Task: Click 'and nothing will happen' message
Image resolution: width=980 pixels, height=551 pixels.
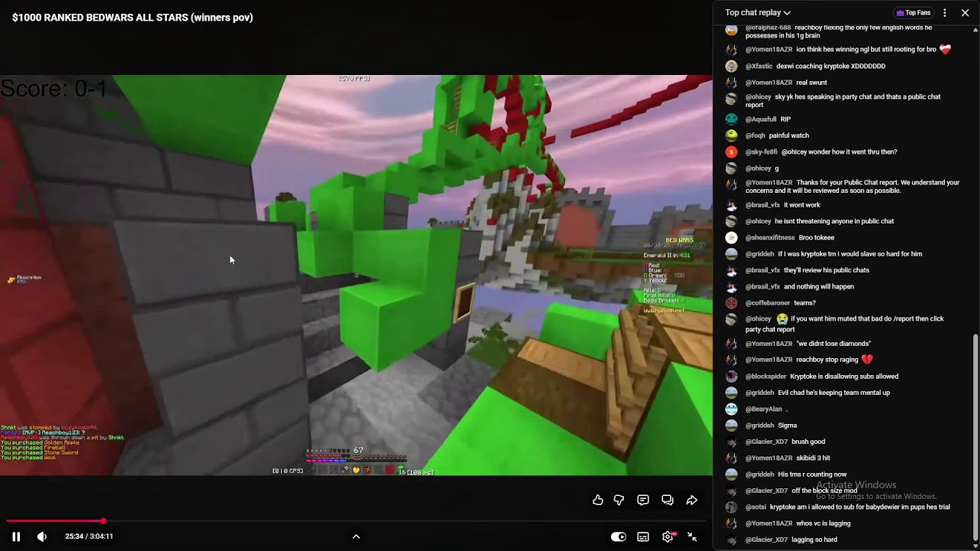Action: (x=818, y=287)
